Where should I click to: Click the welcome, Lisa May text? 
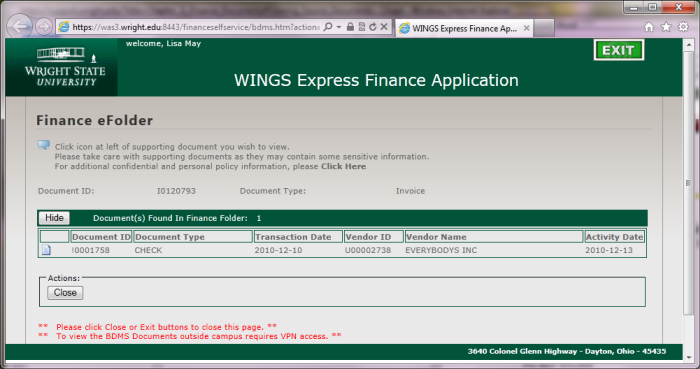[x=163, y=44]
